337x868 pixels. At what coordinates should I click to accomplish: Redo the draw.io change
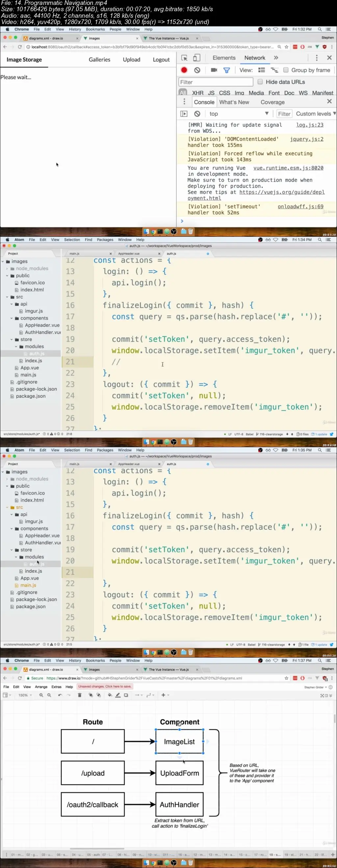click(69, 695)
